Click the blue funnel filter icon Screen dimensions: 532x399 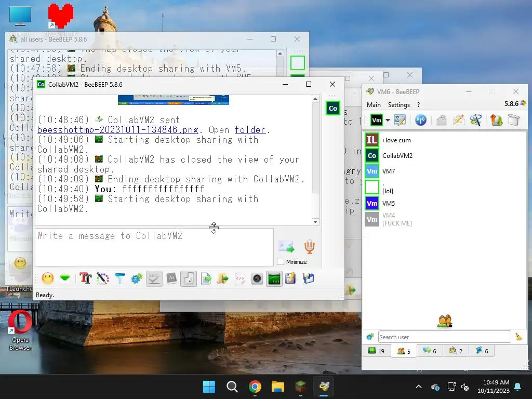[120, 278]
